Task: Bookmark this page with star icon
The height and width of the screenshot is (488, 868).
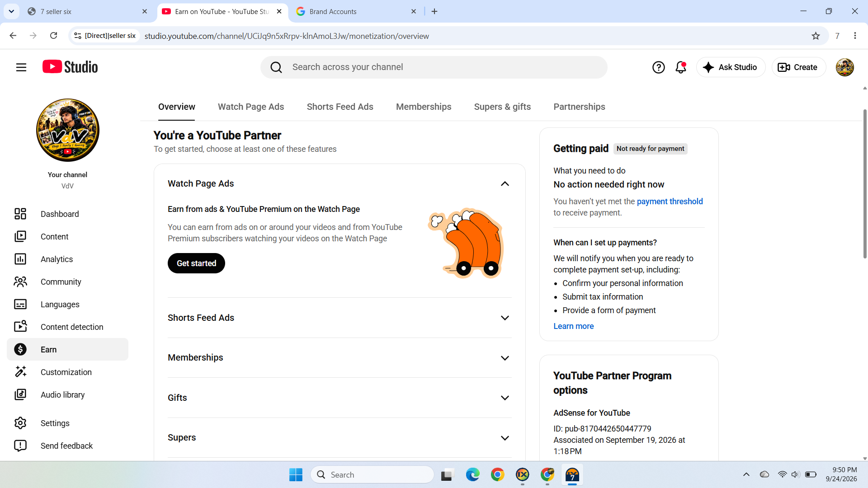Action: click(816, 36)
